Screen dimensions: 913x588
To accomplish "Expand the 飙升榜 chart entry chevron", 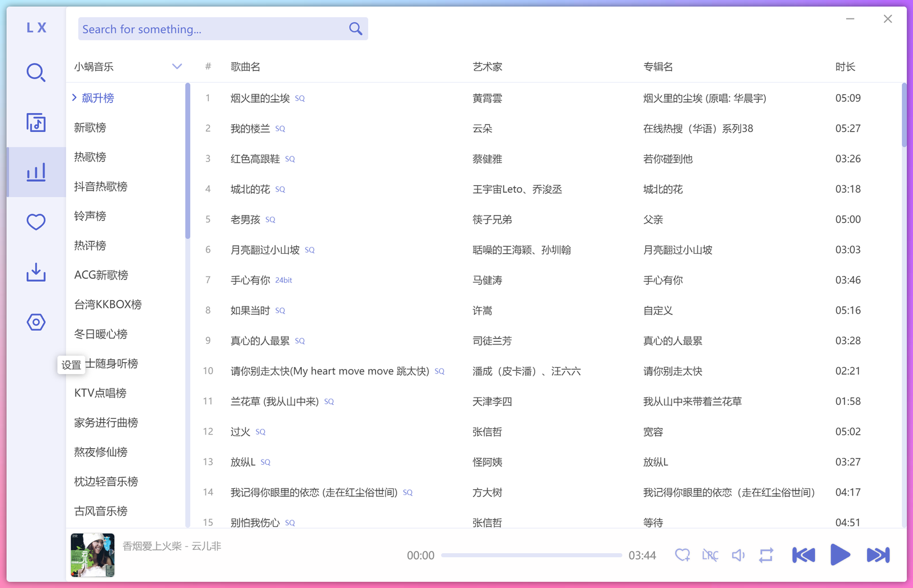I will point(75,98).
